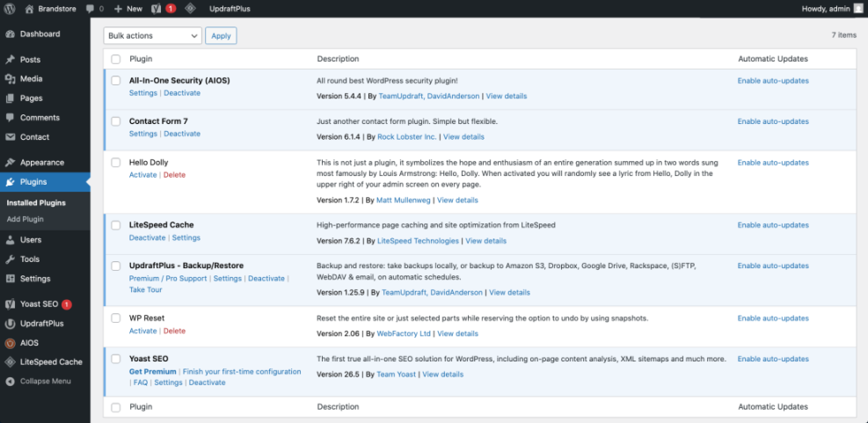
Task: Click the Contact envelope icon
Action: (10, 137)
